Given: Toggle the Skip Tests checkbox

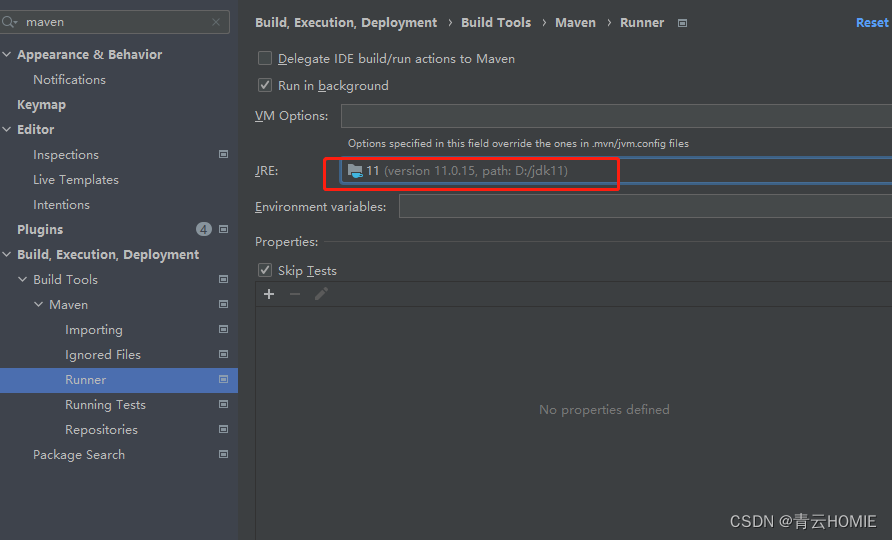Looking at the screenshot, I should (x=265, y=270).
